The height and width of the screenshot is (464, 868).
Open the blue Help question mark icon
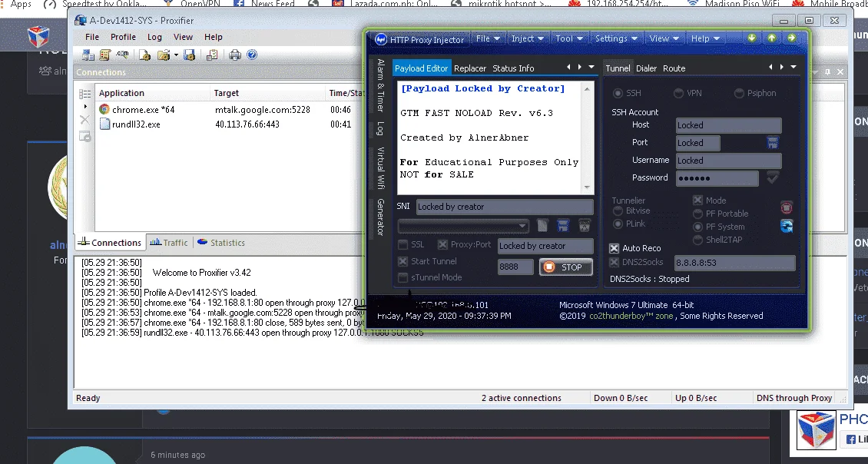(x=252, y=55)
